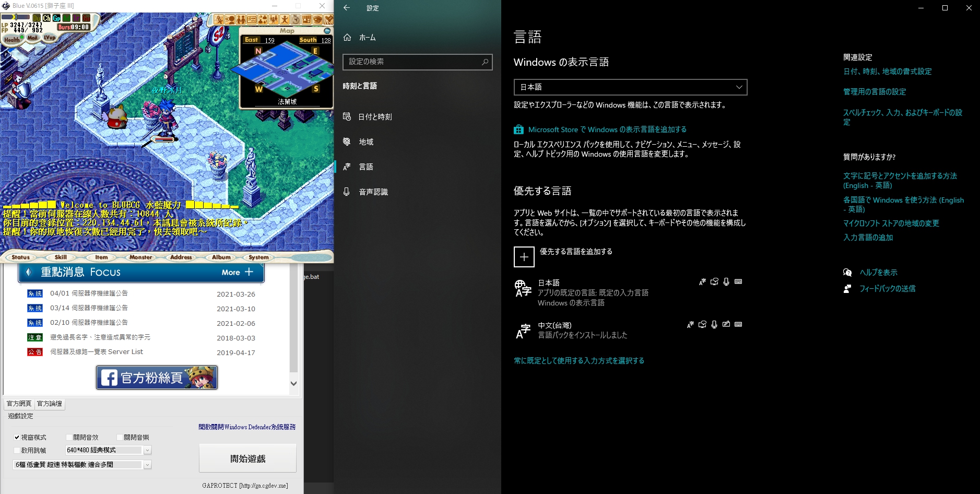The width and height of the screenshot is (980, 494).
Task: Click the search magnifier in Settings search box
Action: (485, 62)
